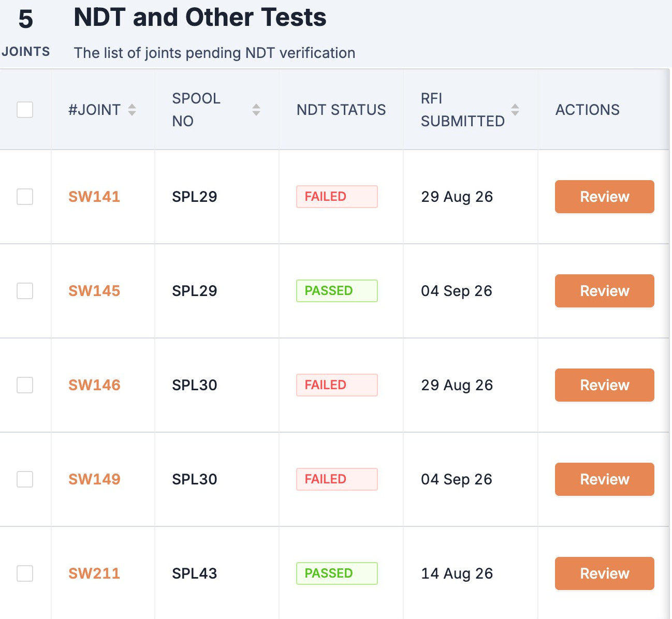Tick the checkbox beside SW211
The width and height of the screenshot is (672, 619).
click(25, 573)
